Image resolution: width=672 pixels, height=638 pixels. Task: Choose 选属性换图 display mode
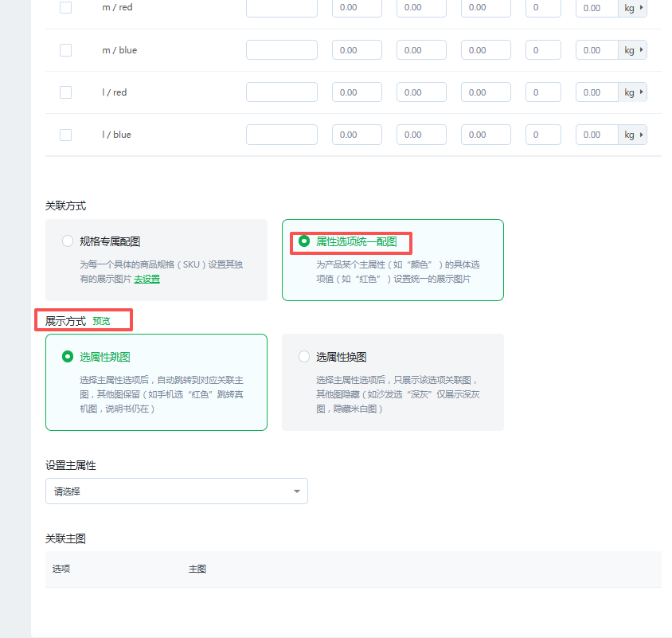(x=304, y=357)
